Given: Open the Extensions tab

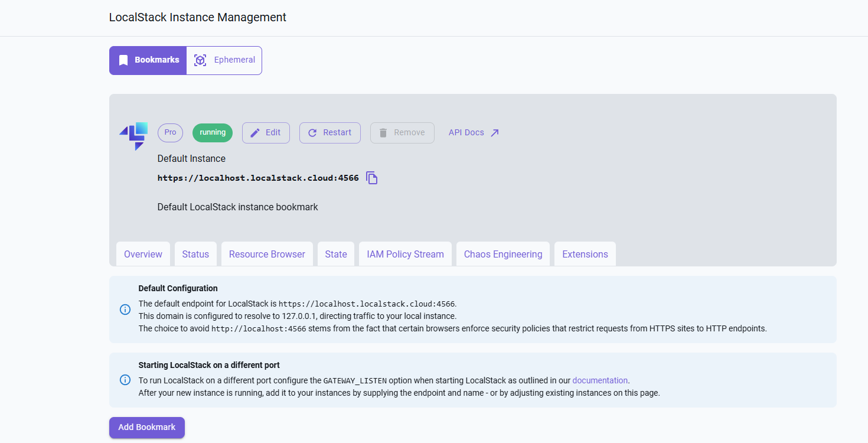Looking at the screenshot, I should 585,254.
